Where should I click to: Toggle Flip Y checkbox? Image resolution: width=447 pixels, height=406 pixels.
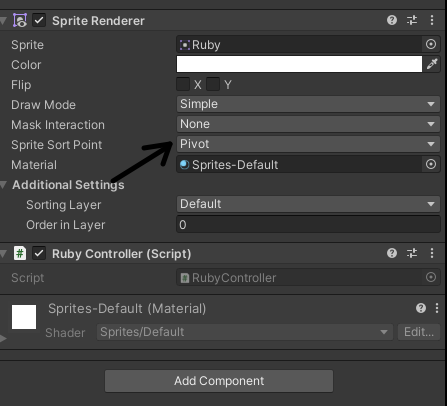coord(213,84)
